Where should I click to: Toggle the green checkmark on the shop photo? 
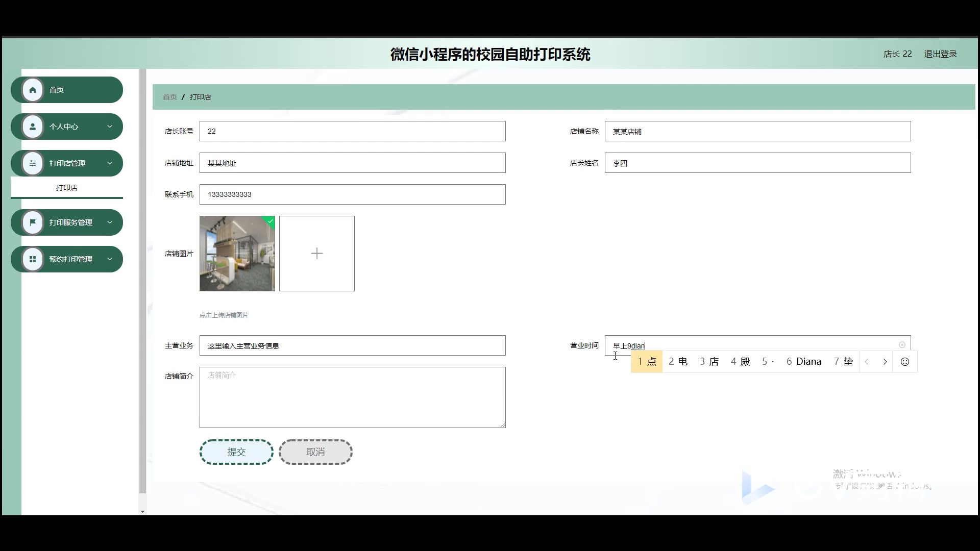[269, 220]
